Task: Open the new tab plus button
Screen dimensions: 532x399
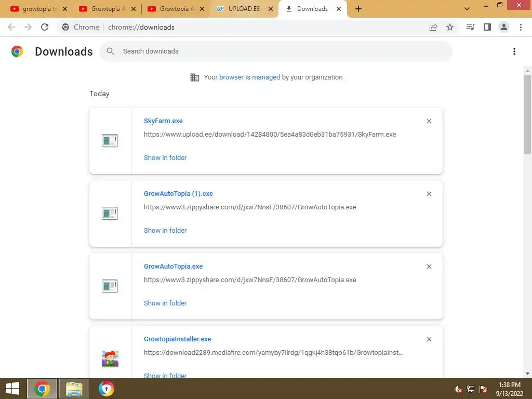Action: click(358, 9)
